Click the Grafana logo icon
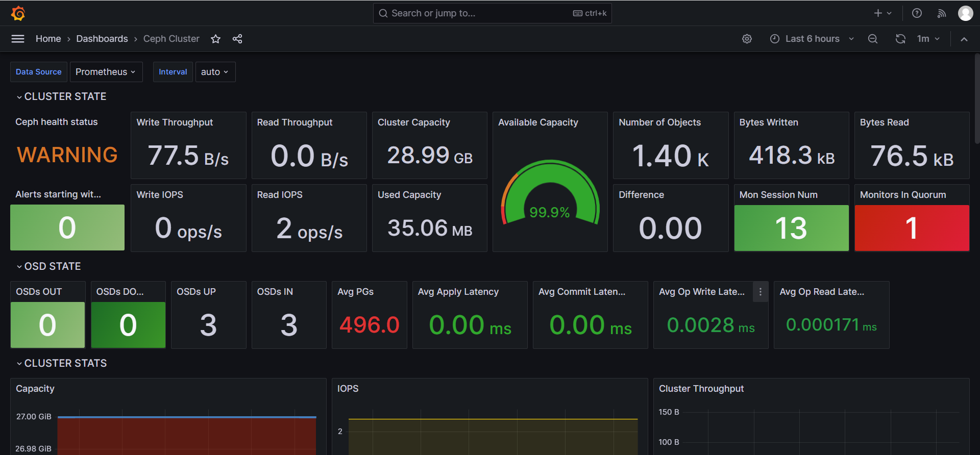This screenshot has width=980, height=455. pos(18,13)
